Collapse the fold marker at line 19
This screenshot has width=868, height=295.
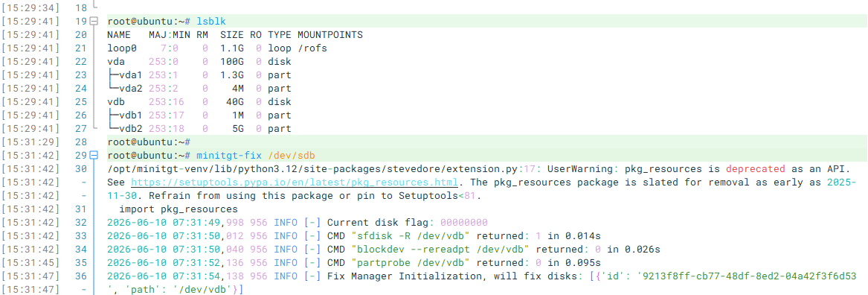[94, 21]
